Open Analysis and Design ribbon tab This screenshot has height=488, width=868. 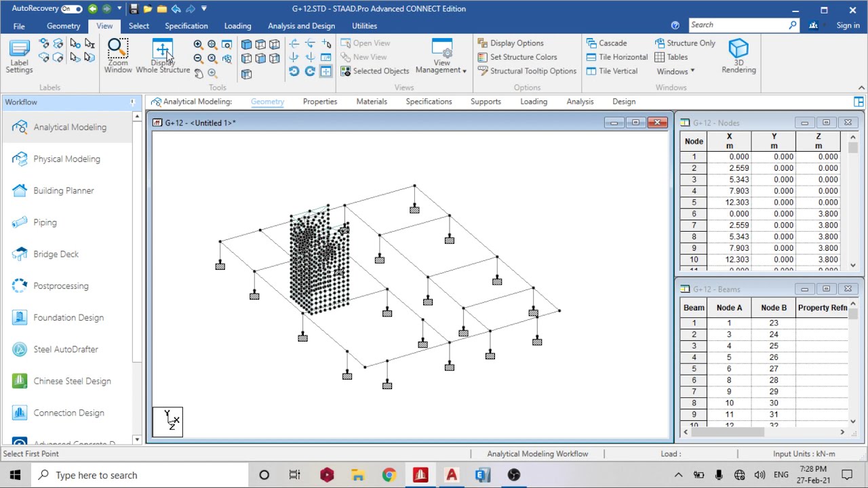pos(301,26)
